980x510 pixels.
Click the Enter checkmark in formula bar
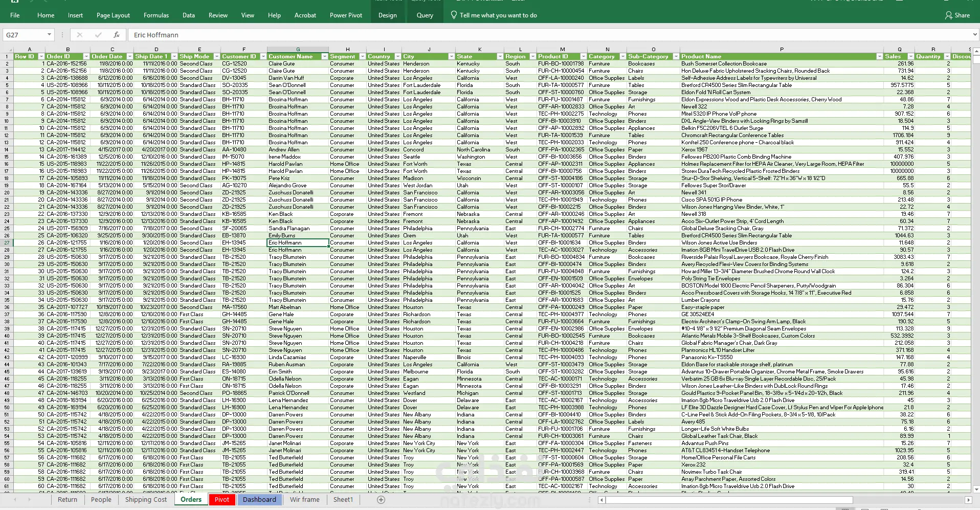(x=98, y=35)
